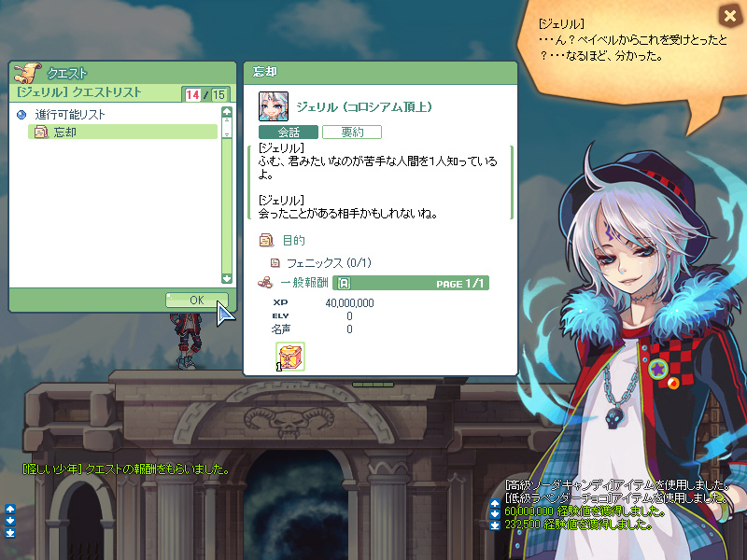Click the 怪しい少年 quest reward message

(126, 469)
